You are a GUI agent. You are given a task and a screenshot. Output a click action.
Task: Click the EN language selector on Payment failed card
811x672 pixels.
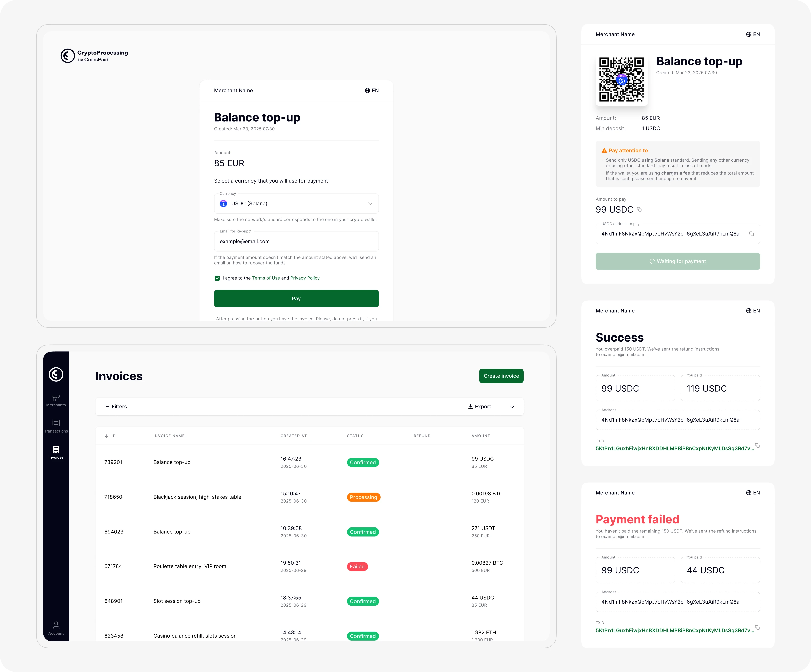coord(753,493)
